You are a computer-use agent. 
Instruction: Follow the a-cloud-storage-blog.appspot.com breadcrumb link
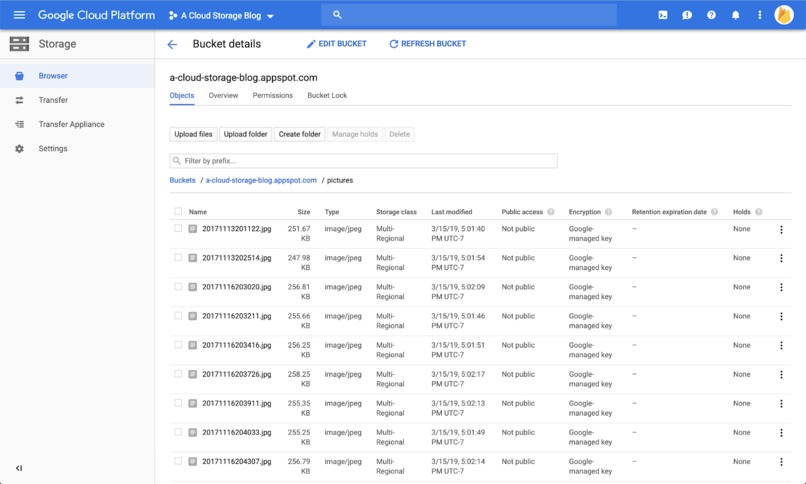261,180
